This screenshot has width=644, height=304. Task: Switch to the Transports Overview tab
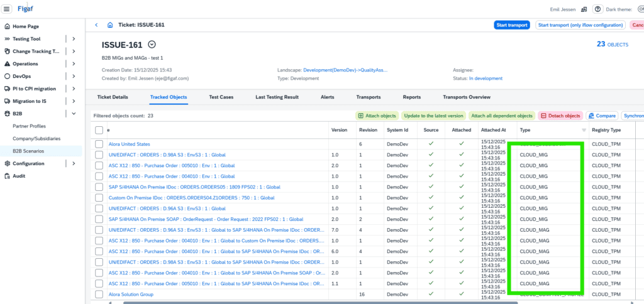point(467,97)
